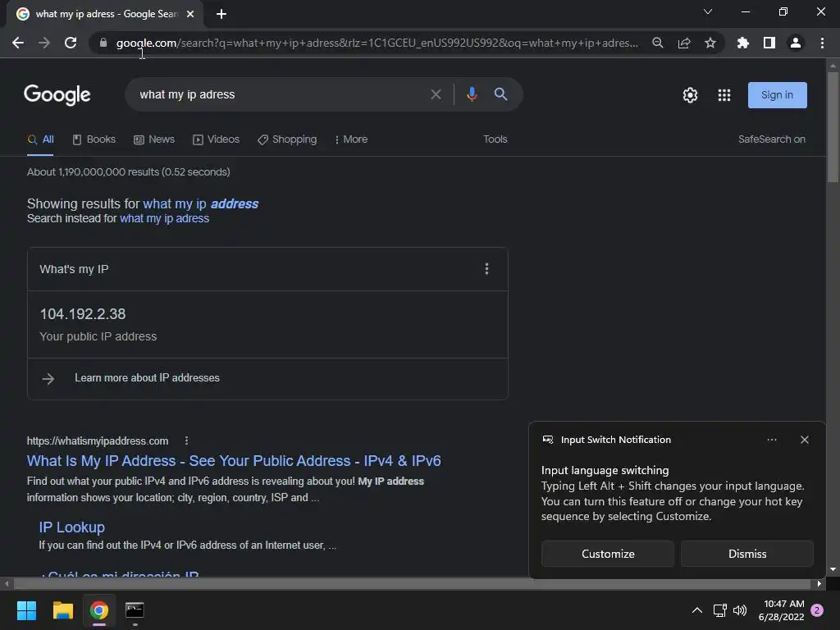Share this page using the share icon
The height and width of the screenshot is (630, 840).
click(x=684, y=43)
